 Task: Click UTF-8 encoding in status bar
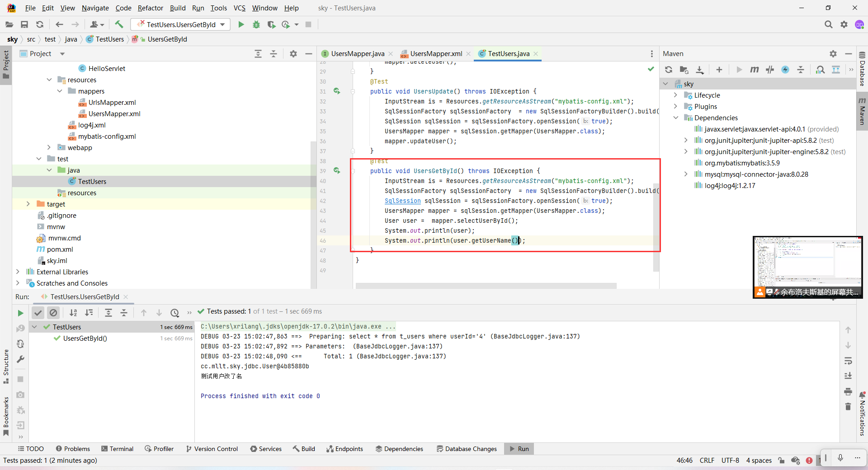730,461
